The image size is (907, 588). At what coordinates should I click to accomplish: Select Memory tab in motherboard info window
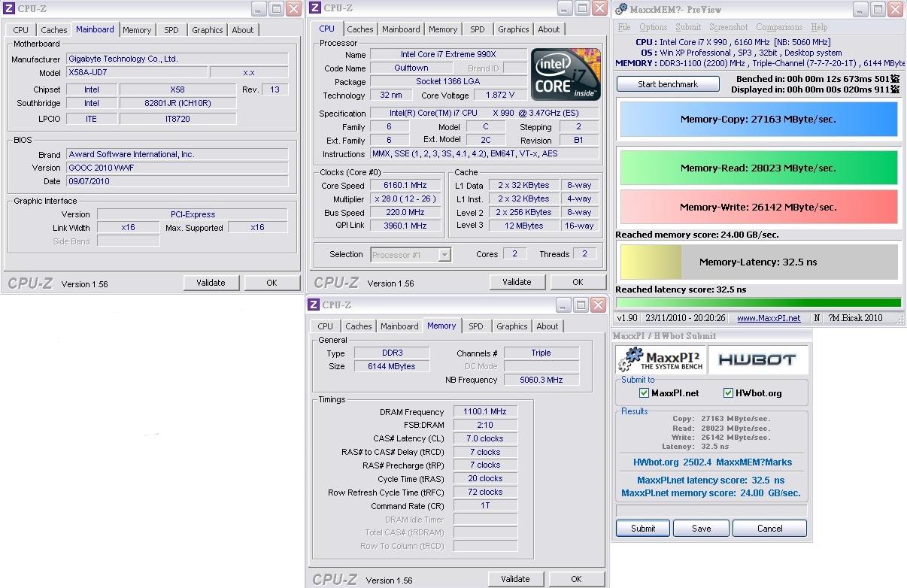(137, 30)
